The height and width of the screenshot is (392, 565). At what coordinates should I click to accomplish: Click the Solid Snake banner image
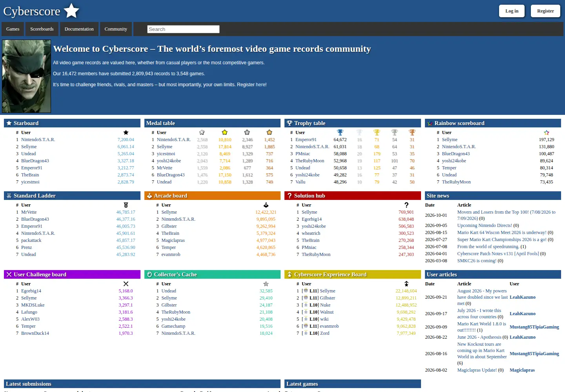(x=27, y=76)
